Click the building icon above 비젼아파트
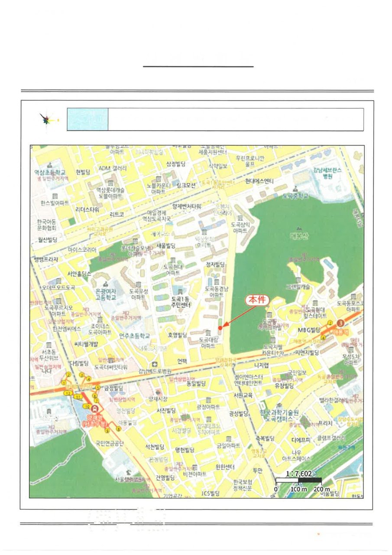 (x=194, y=467)
